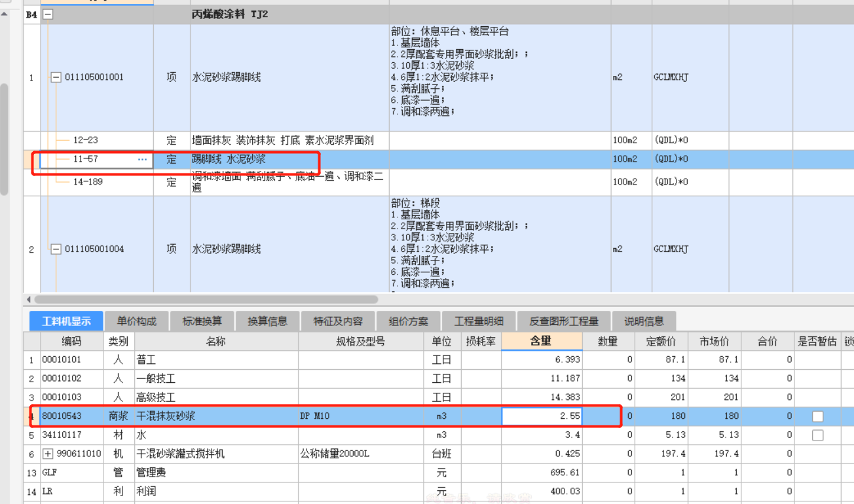Switch to 工料机显示 tab
Viewport: 854px width, 504px height.
point(66,321)
